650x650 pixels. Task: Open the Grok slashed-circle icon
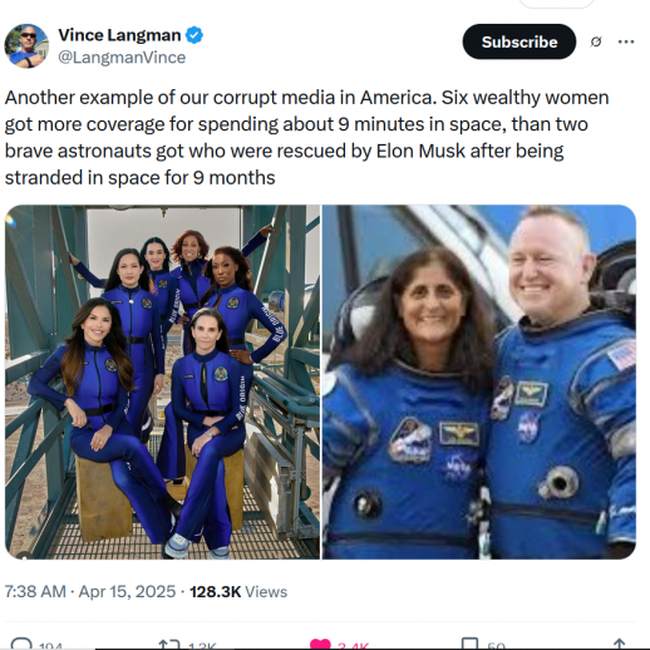tap(596, 42)
